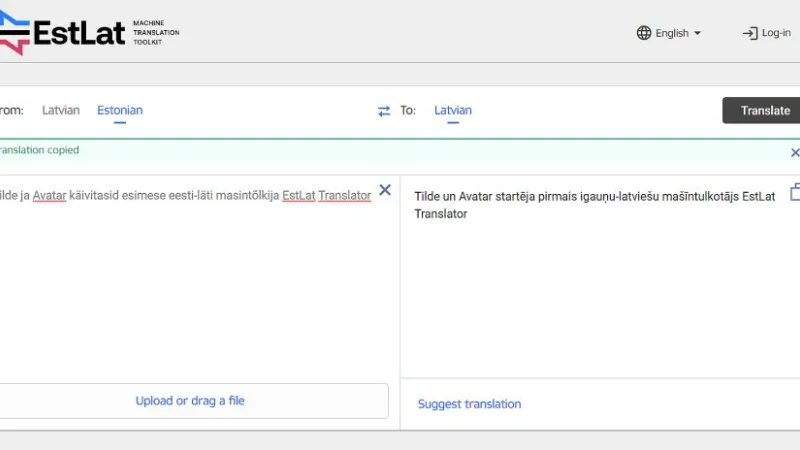This screenshot has height=450, width=800.
Task: Click the Log-in arrow icon
Action: pyautogui.click(x=750, y=34)
